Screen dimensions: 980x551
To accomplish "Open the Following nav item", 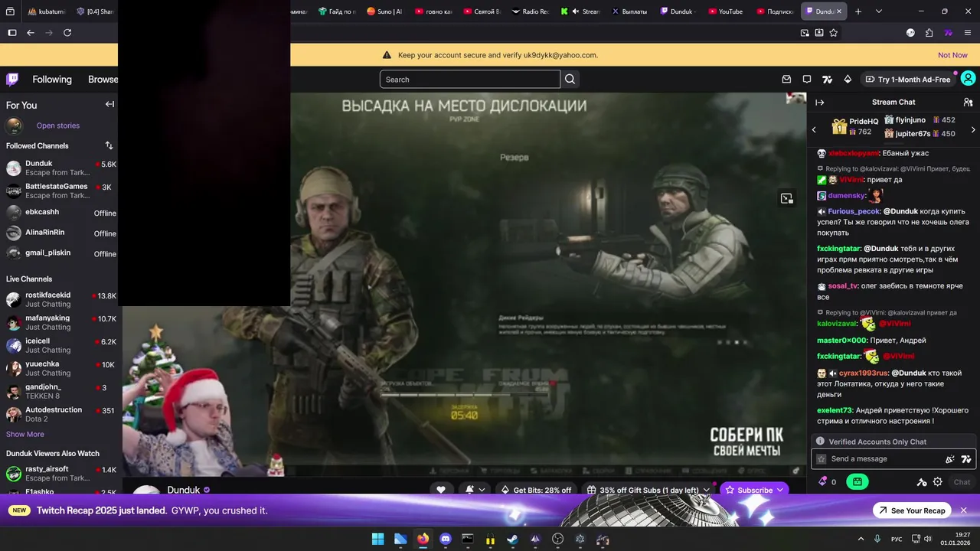I will click(x=52, y=79).
